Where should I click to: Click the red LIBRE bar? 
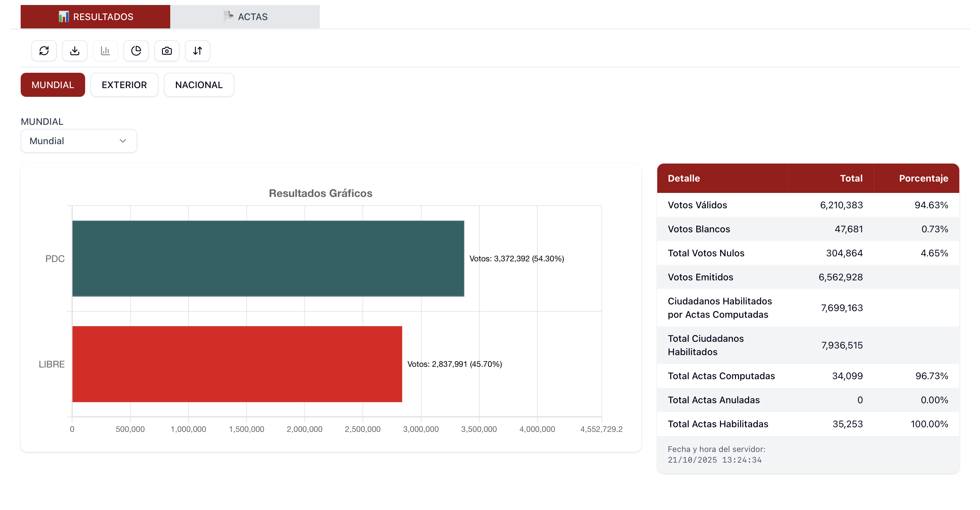pos(237,364)
